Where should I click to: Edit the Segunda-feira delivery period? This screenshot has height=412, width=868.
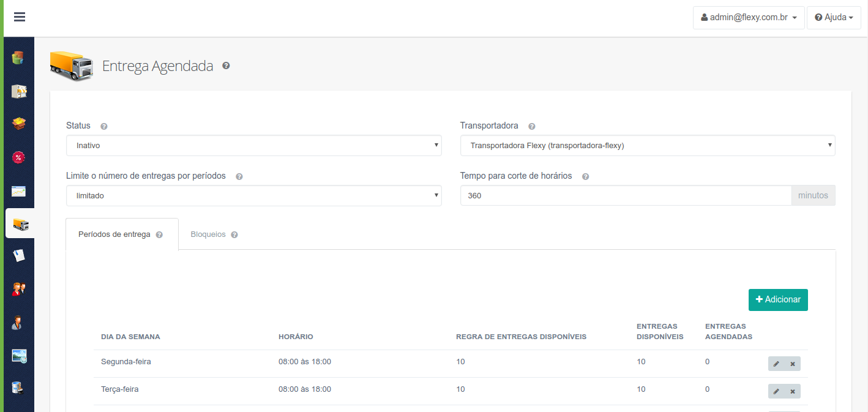tap(776, 364)
